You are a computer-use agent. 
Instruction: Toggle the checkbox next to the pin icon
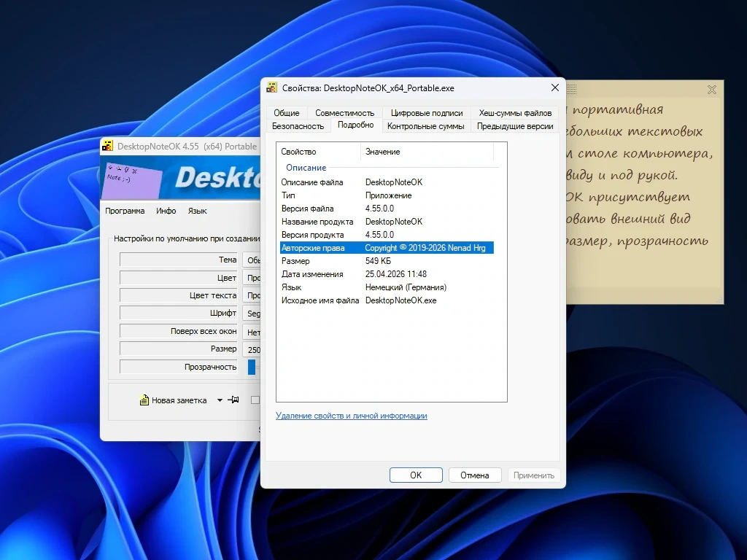(255, 400)
